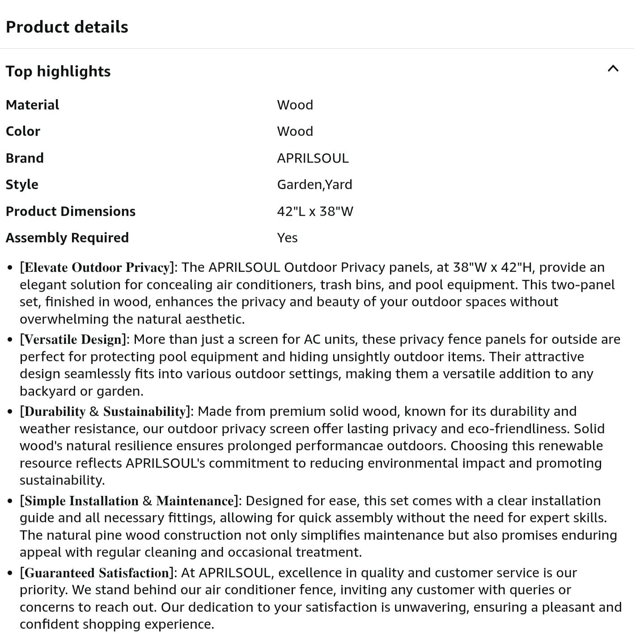Viewport: 644px width, 644px height.
Task: Click the Guaranteed Satisfaction bullet title
Action: (x=97, y=573)
